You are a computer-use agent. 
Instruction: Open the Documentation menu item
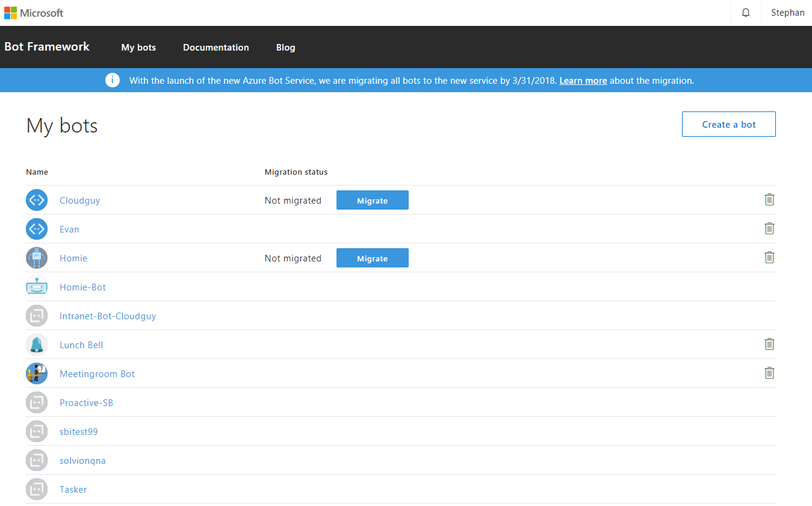pos(216,48)
